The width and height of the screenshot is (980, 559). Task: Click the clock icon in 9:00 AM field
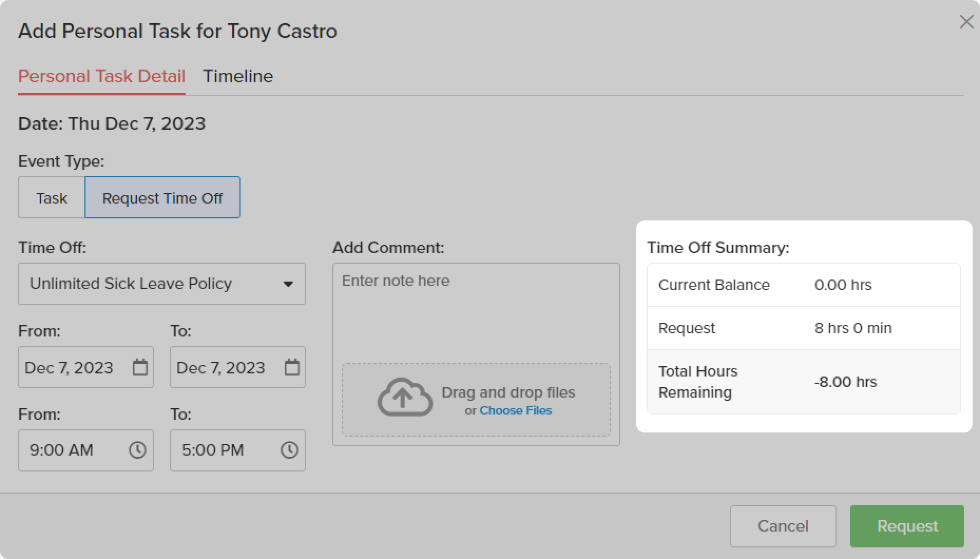pyautogui.click(x=138, y=450)
